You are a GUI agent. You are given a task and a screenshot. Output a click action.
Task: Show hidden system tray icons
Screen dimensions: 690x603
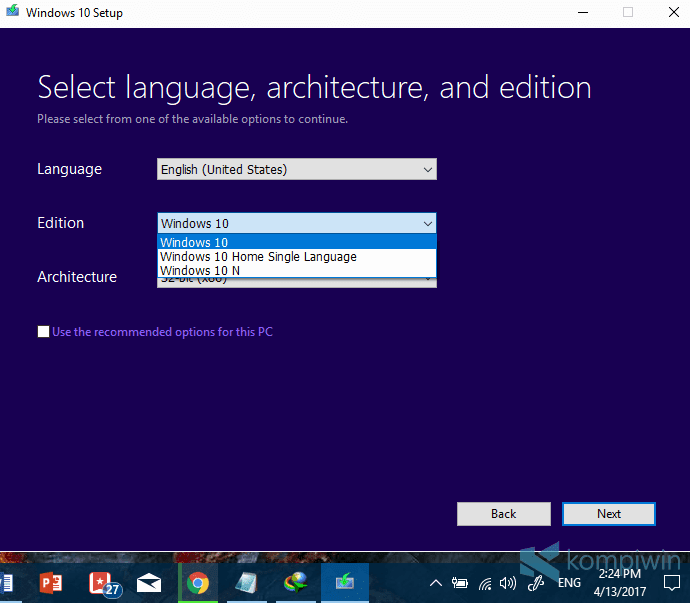436,584
